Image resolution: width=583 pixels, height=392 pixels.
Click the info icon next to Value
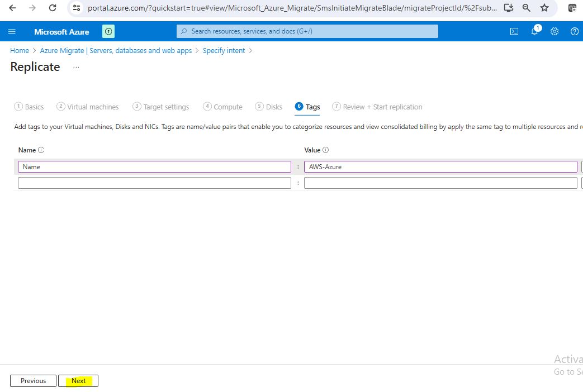[x=326, y=150]
